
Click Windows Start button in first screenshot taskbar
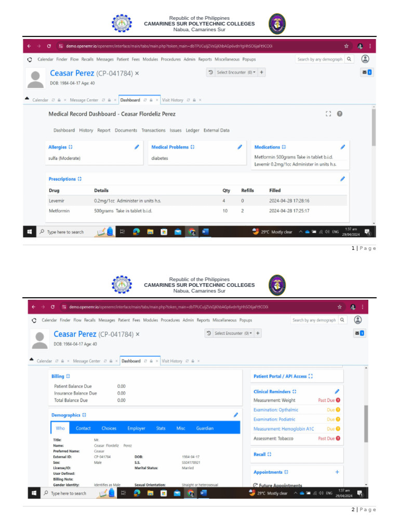point(30,232)
